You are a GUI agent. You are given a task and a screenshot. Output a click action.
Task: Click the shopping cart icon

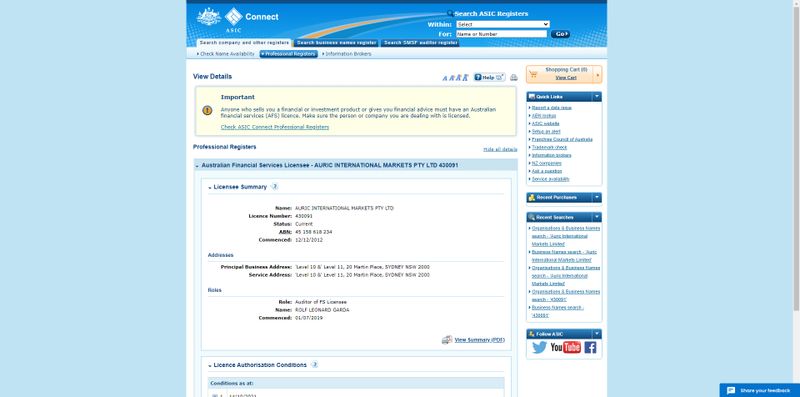tap(534, 75)
